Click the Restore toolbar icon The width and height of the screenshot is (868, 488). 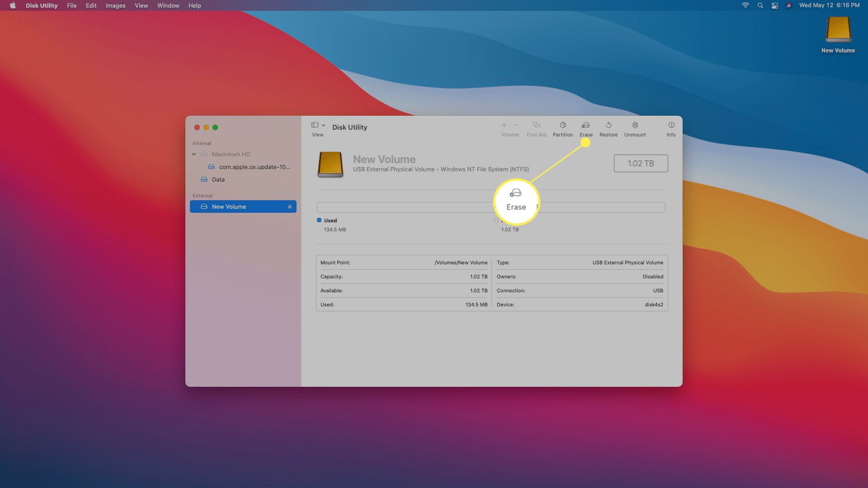pos(609,125)
